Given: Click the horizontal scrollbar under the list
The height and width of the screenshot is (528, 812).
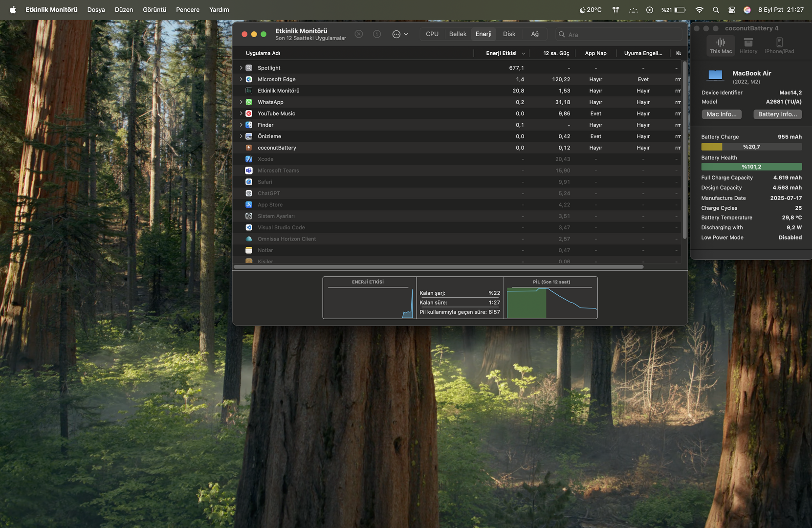Looking at the screenshot, I should (x=439, y=267).
